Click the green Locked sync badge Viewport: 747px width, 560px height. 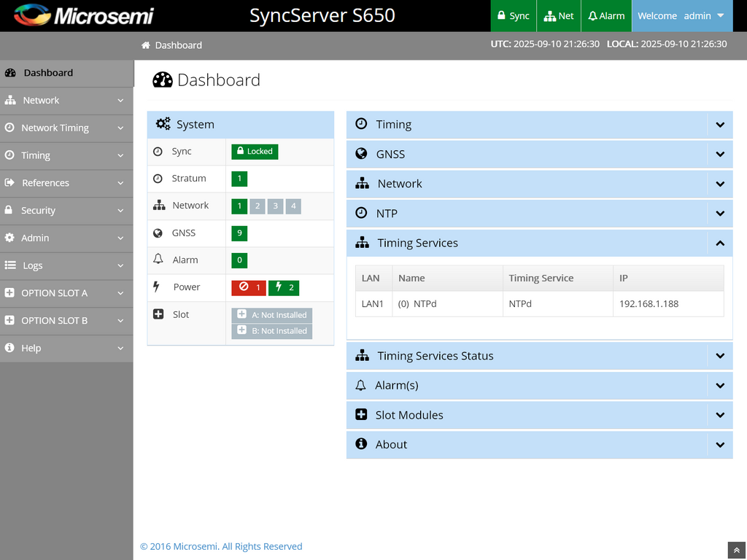[x=255, y=152]
